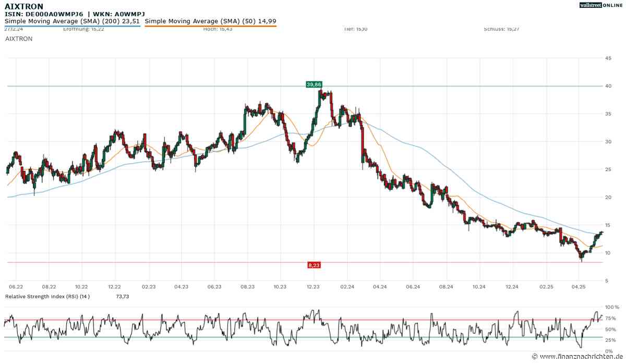Open the www.finanznachrichten.de credit link

577,357
